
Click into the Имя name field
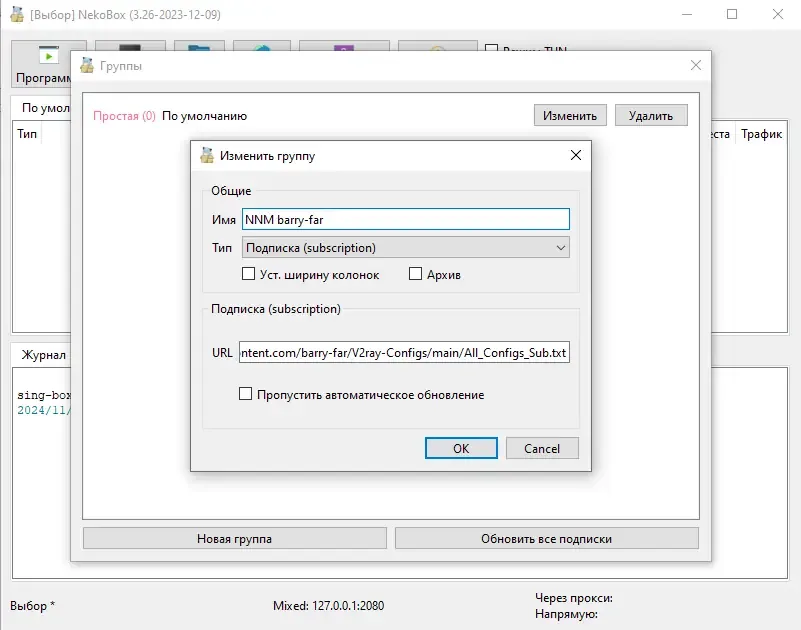click(x=405, y=219)
